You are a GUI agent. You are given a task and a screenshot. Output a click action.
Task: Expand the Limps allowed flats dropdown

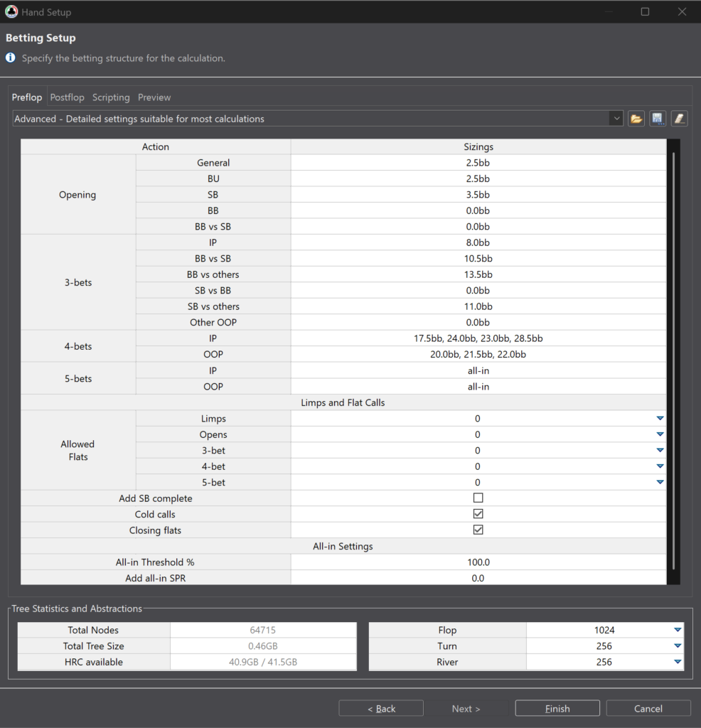[660, 418]
